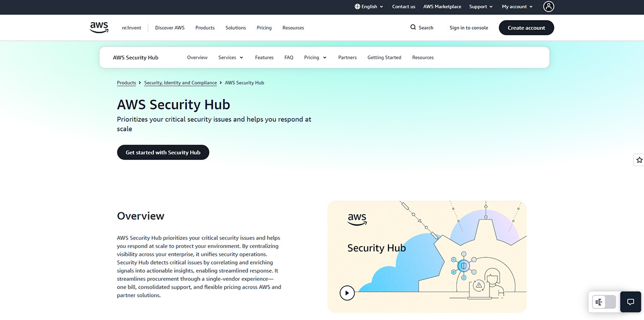644x320 pixels.
Task: Toggle the switch next to the chat button
Action: point(604,302)
